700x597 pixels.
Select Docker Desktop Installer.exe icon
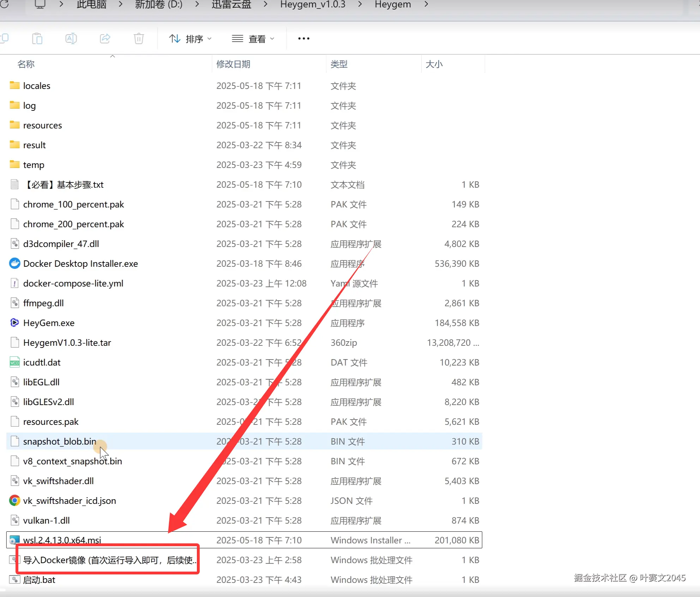click(x=14, y=264)
